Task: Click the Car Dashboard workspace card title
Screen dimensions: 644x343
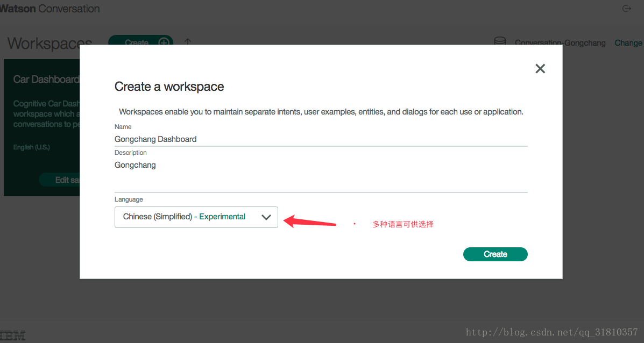Action: (x=46, y=79)
